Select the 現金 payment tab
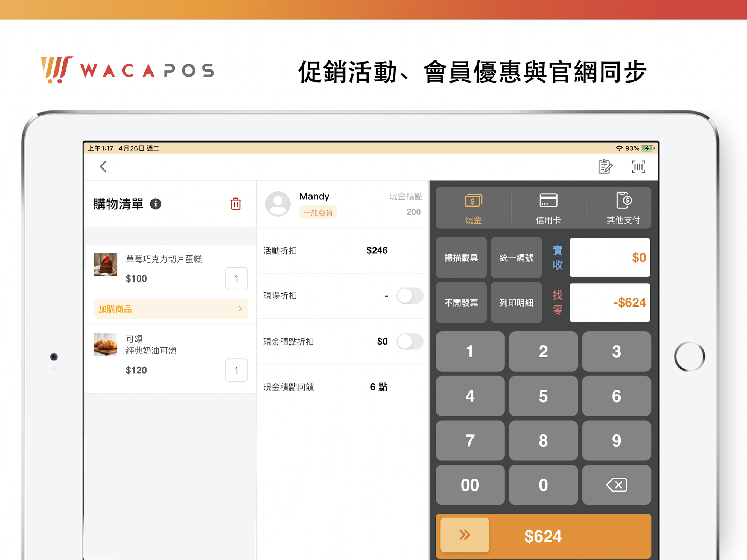Screen dimensions: 747x560 473,208
